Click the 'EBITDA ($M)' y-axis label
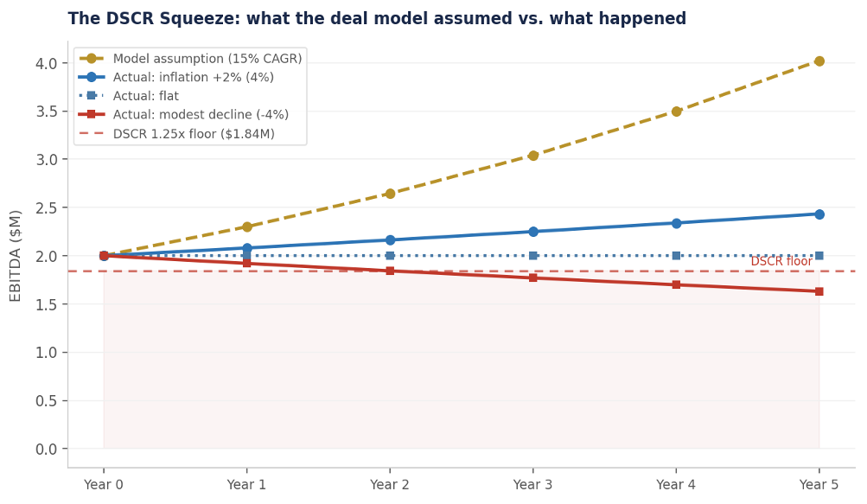This screenshot has width=867, height=504. coord(16,256)
